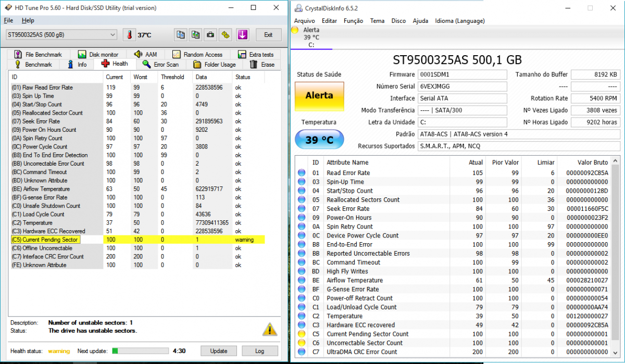Image resolution: width=625 pixels, height=364 pixels.
Task: Open the Tema menu
Action: 377,21
